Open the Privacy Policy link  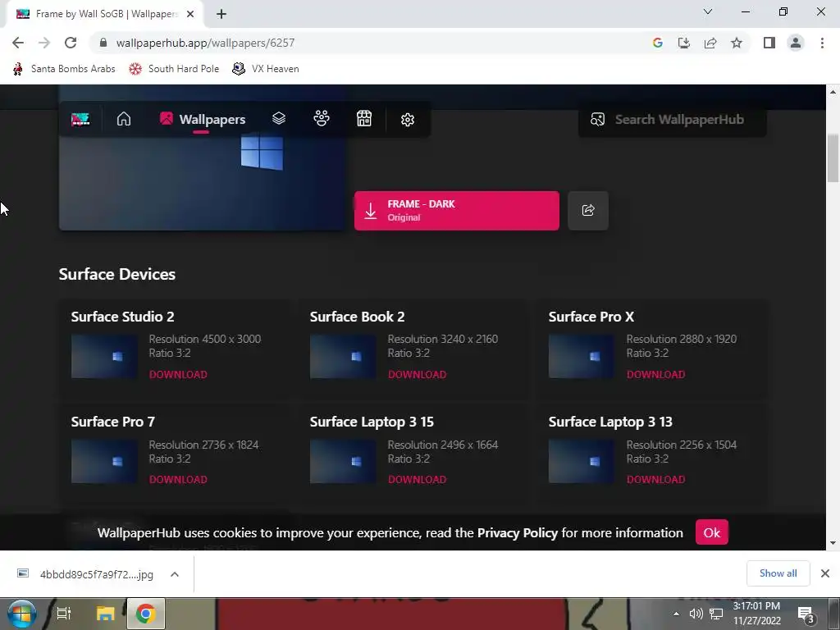(x=518, y=533)
